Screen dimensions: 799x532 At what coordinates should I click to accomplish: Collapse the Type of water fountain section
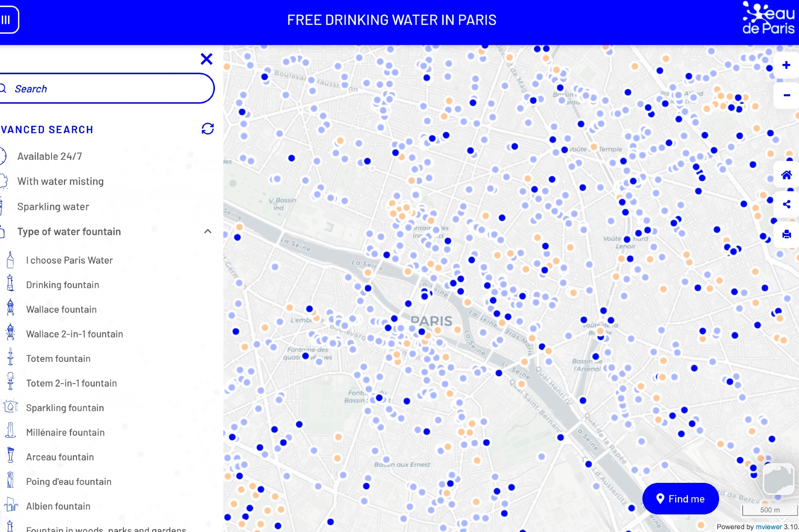(207, 232)
